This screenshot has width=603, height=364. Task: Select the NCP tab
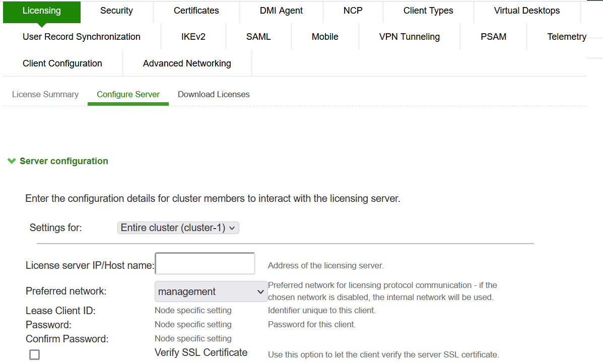click(353, 11)
